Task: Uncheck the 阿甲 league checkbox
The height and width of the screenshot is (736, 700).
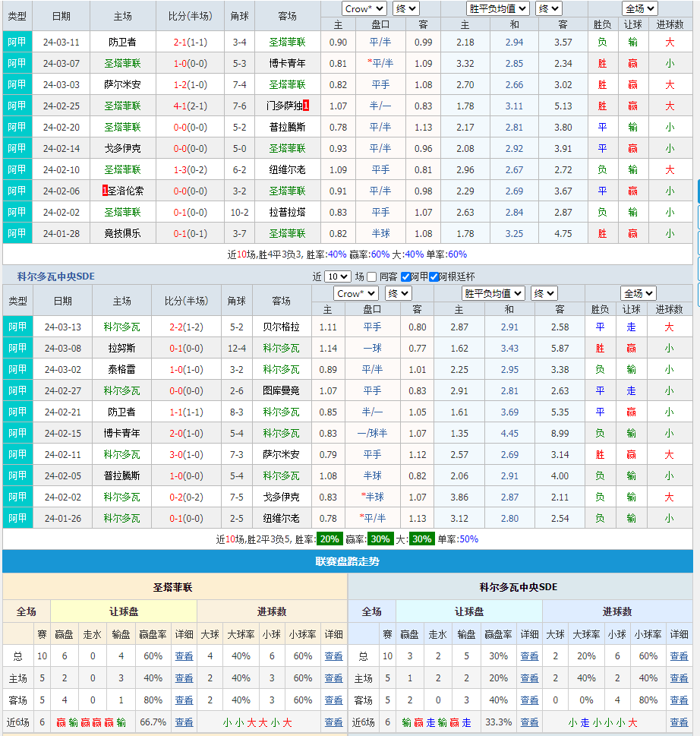Action: pos(405,277)
